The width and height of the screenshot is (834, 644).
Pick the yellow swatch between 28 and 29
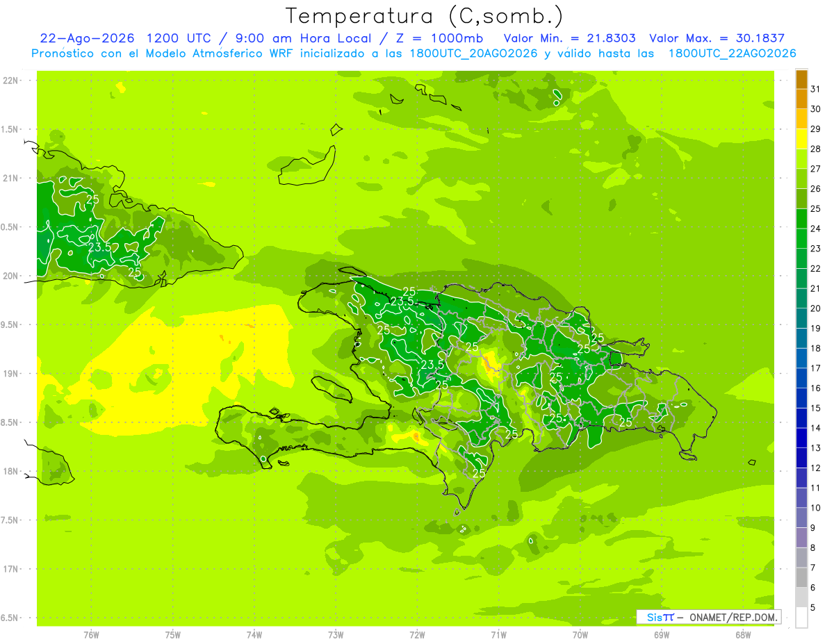coord(801,139)
